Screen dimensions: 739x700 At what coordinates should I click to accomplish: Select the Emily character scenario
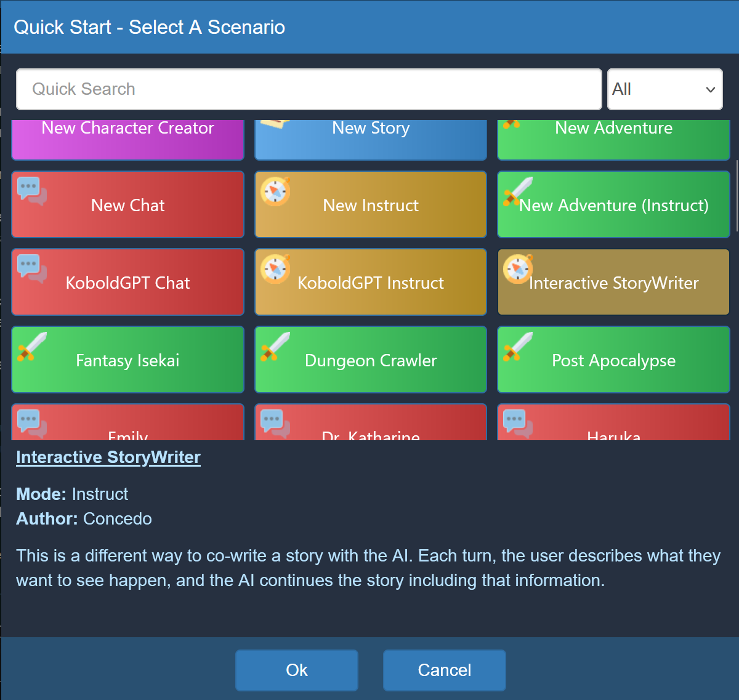point(128,422)
